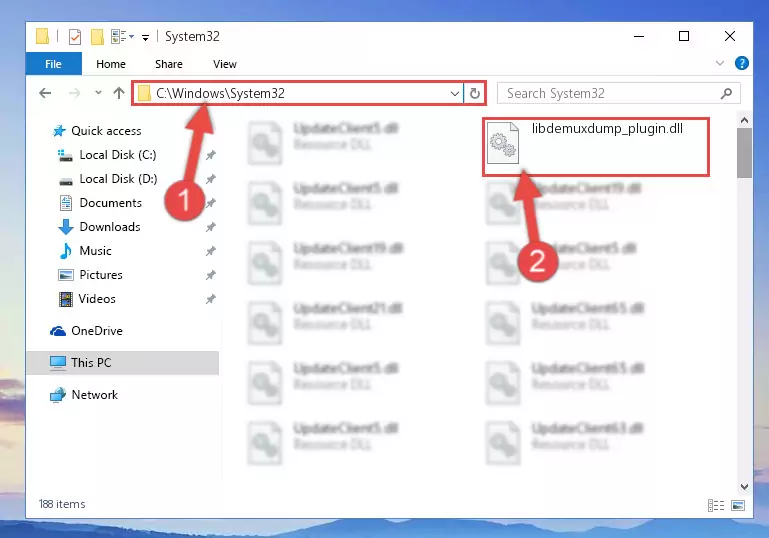
Task: Minimize the System32 window
Action: [x=639, y=36]
